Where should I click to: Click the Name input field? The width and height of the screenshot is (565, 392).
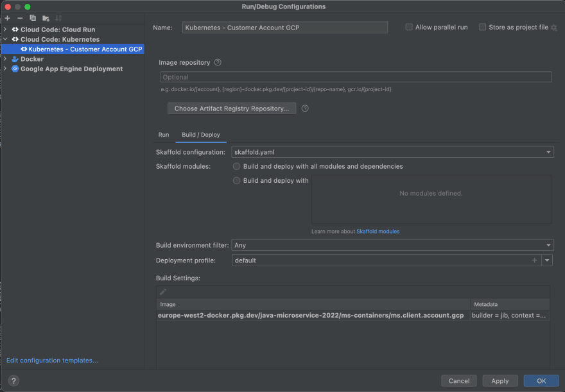pos(284,28)
